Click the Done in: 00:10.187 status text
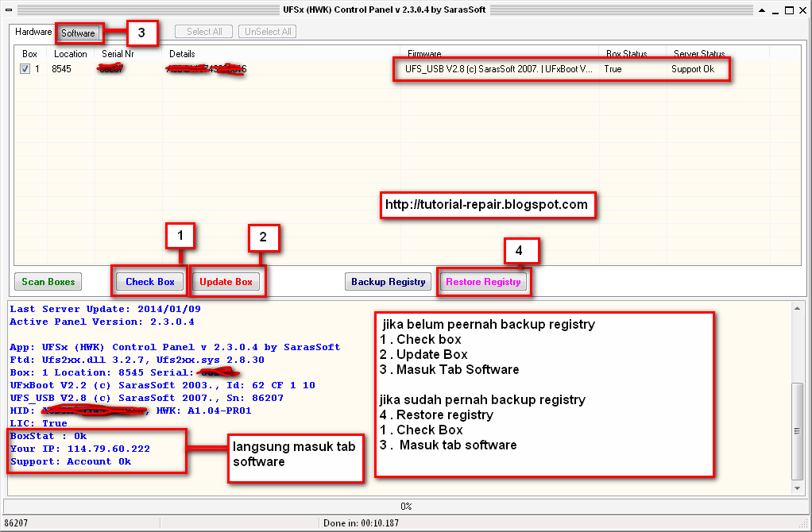 (361, 522)
